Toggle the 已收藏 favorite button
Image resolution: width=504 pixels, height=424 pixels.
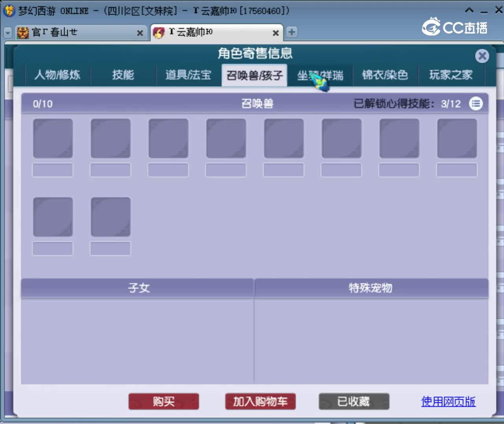(354, 402)
